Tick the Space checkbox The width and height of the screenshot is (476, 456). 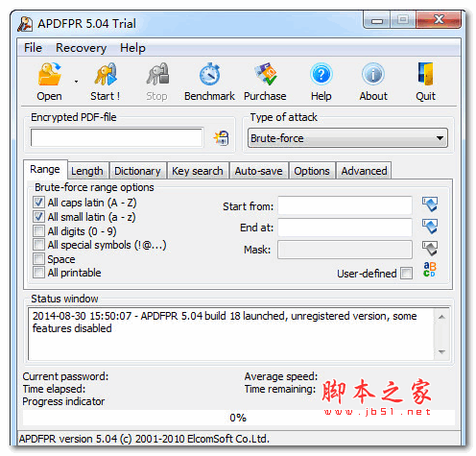tap(38, 258)
